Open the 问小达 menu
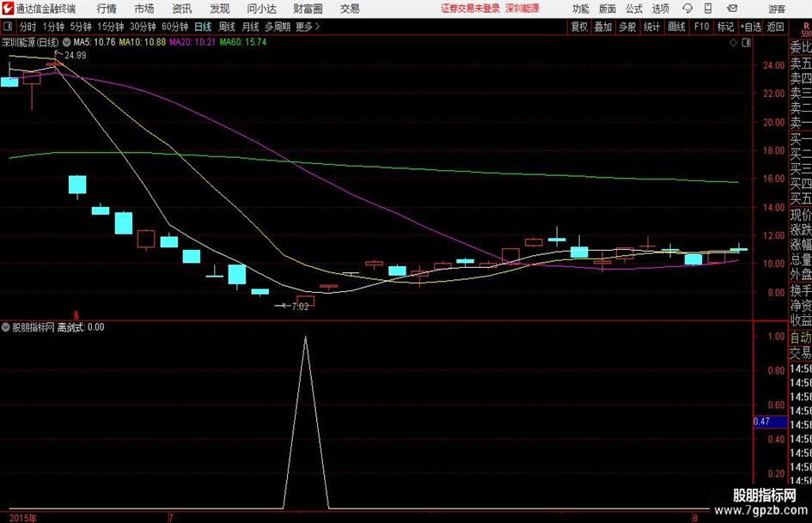This screenshot has height=523, width=812. pos(261,9)
